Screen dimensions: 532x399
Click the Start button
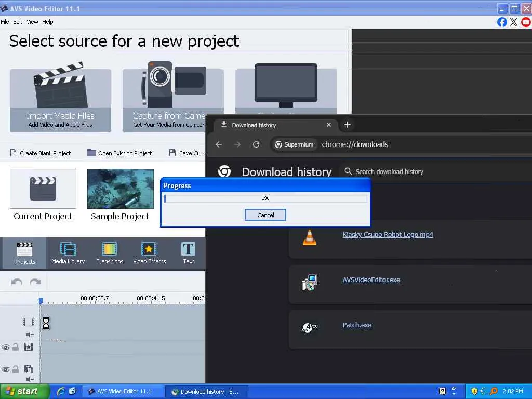(24, 391)
